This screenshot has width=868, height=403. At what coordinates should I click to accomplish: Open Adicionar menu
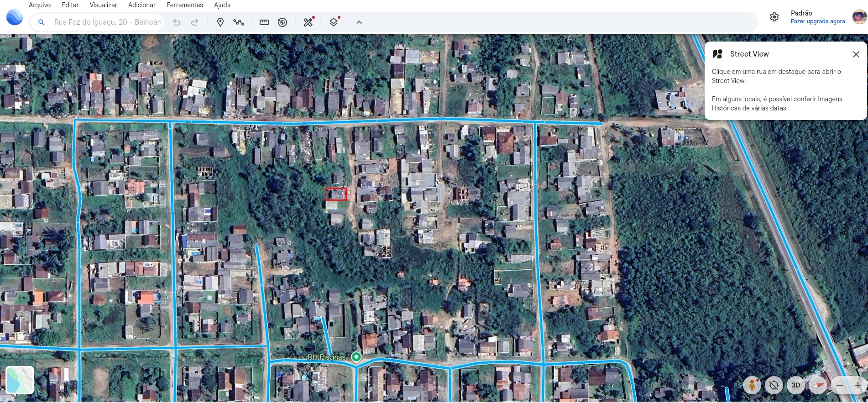[142, 5]
